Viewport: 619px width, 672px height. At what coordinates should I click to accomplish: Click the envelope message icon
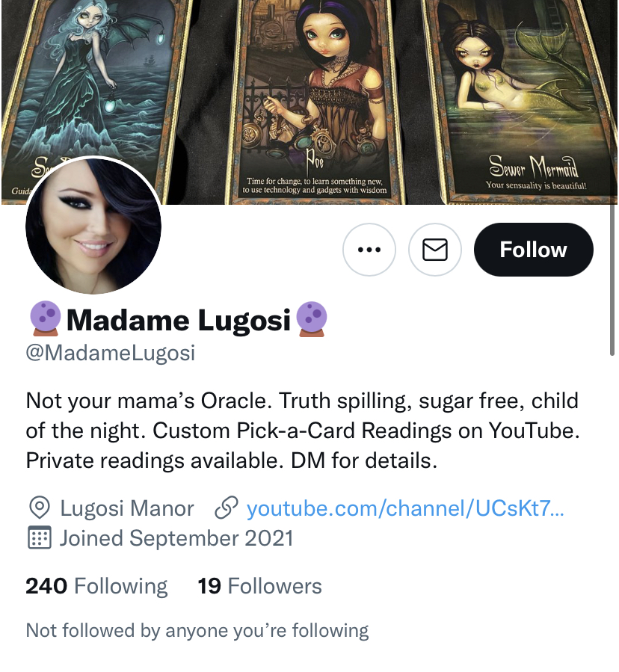point(434,250)
